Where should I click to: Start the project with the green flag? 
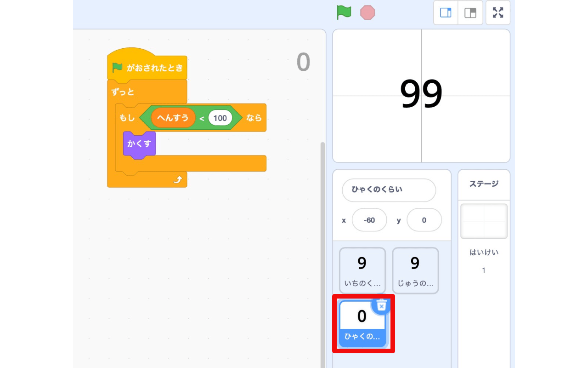(x=344, y=12)
